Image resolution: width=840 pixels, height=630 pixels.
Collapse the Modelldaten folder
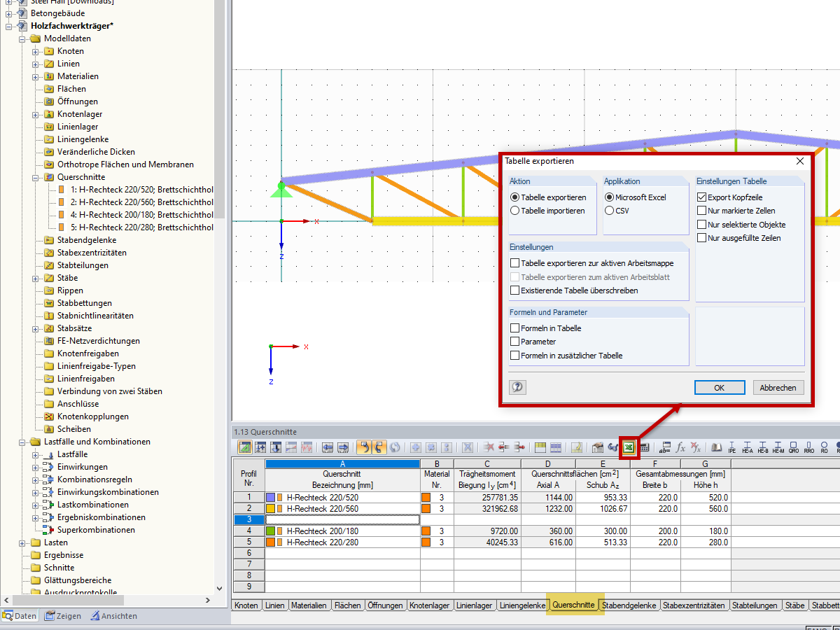coord(24,38)
